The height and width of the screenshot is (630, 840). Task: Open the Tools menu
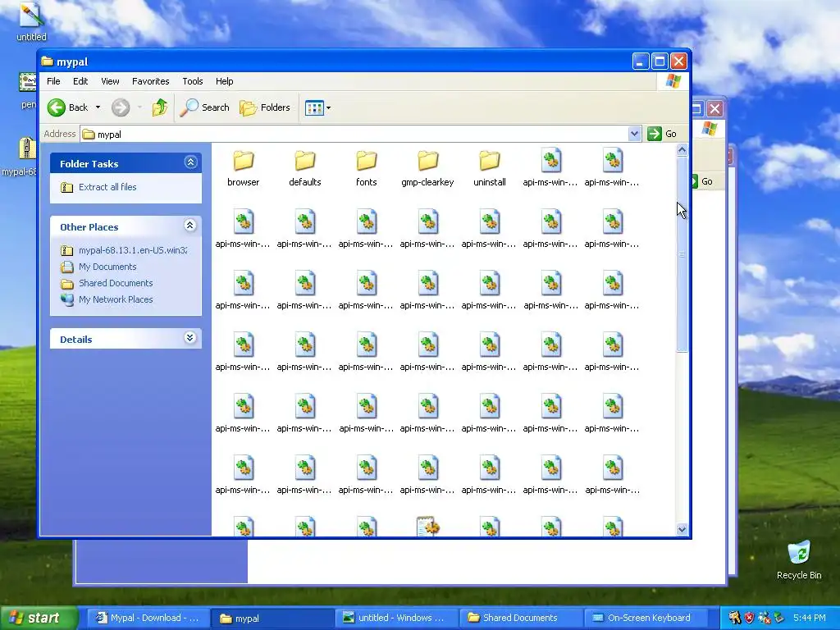tap(192, 81)
